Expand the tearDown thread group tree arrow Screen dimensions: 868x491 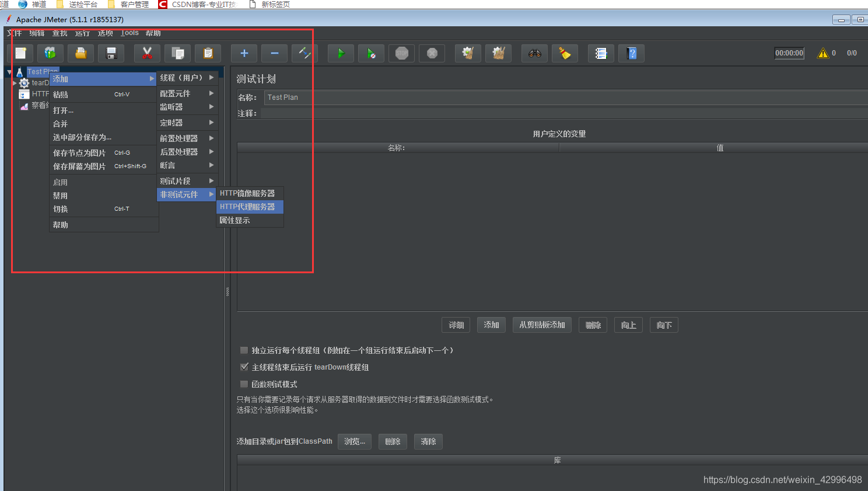15,83
